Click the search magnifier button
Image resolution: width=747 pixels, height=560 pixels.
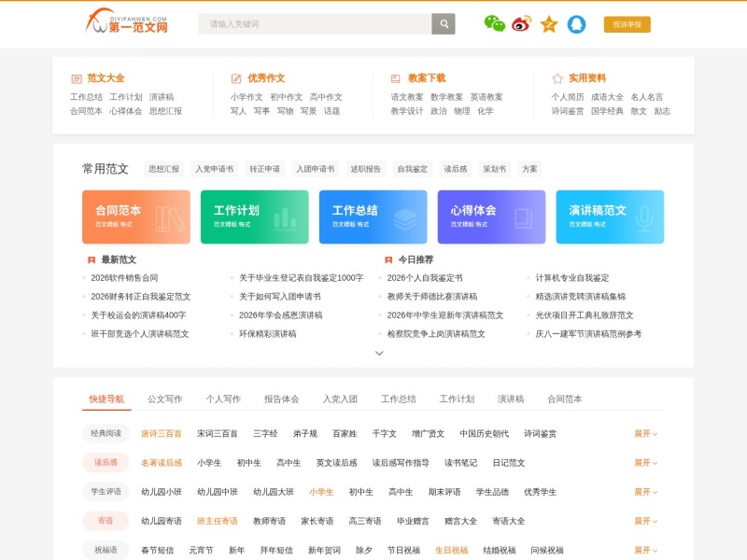point(444,24)
